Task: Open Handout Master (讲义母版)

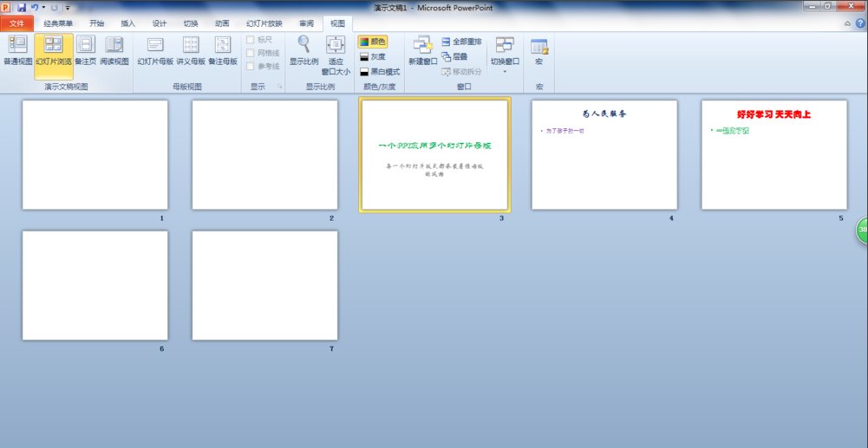Action: 191,51
